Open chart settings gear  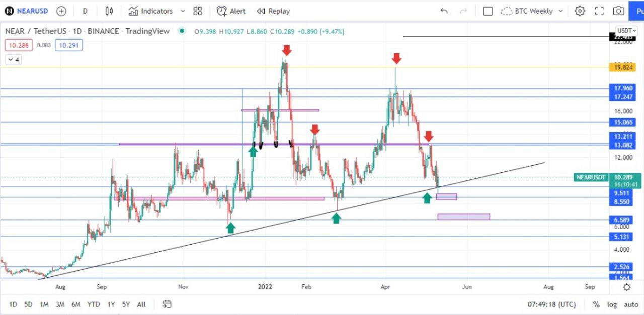pos(580,11)
